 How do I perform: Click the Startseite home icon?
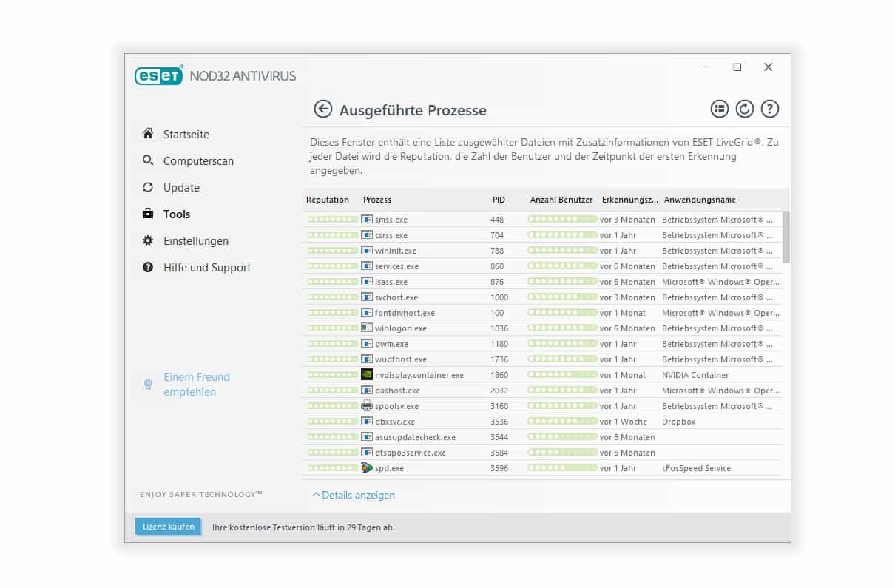148,134
